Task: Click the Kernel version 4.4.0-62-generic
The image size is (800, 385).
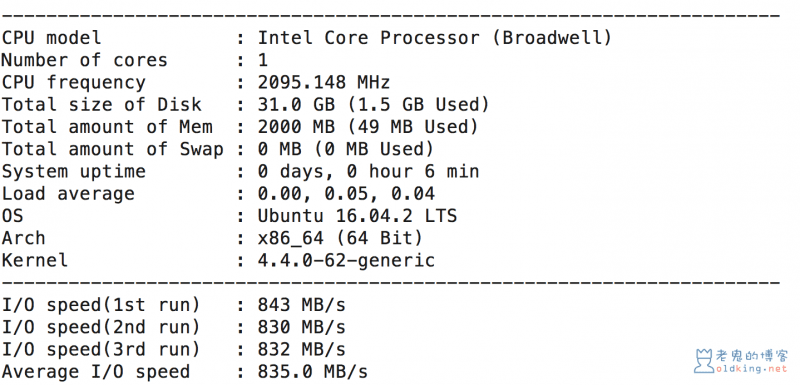Action: pyautogui.click(x=346, y=261)
